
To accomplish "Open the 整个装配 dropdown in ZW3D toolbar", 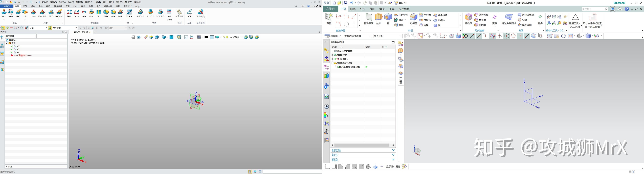I will click(65, 28).
